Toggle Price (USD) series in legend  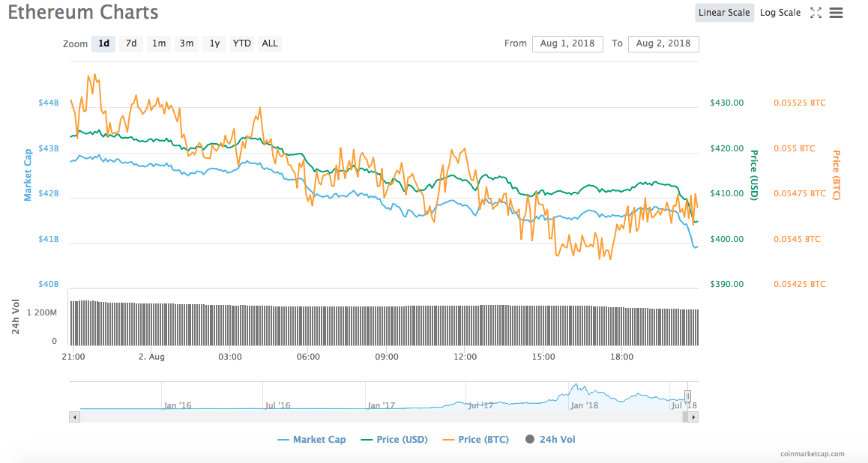394,440
